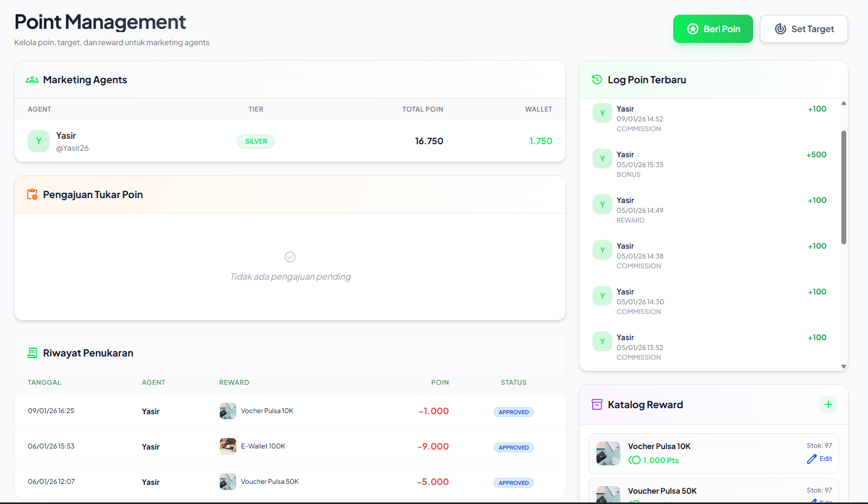868x504 pixels.
Task: Click the Katalog Reward archive box icon
Action: tap(597, 404)
